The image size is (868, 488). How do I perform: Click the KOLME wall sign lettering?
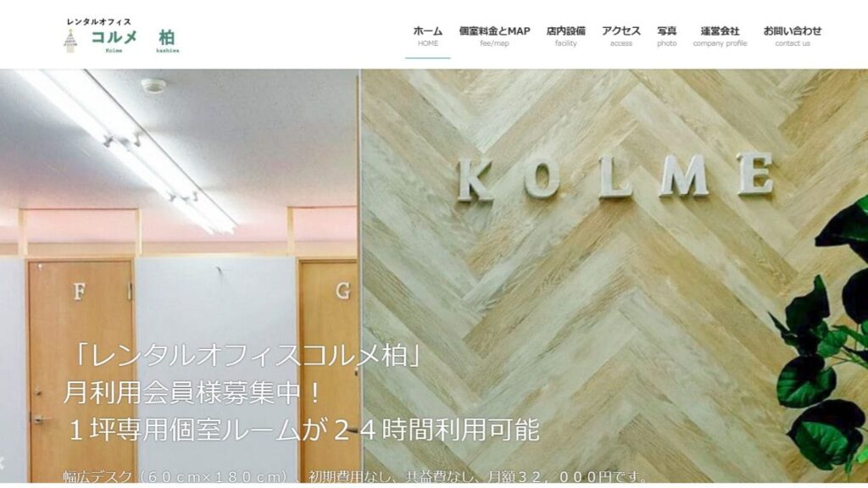[x=615, y=176]
